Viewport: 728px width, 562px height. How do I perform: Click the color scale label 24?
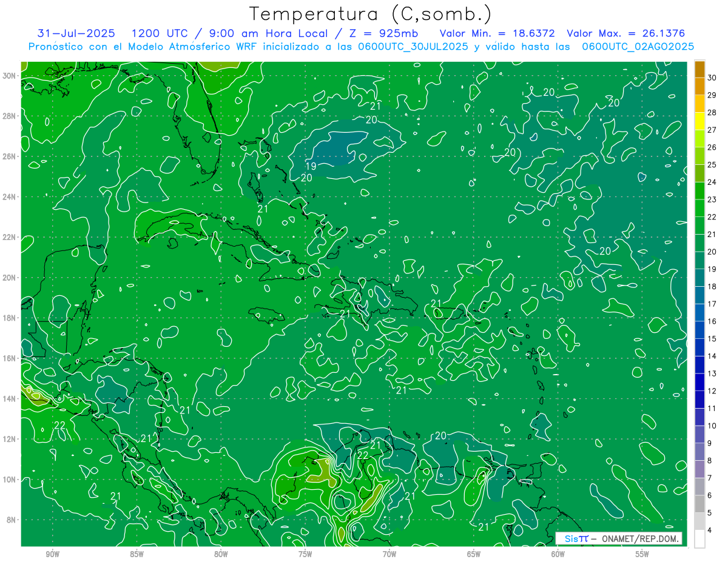pyautogui.click(x=712, y=182)
